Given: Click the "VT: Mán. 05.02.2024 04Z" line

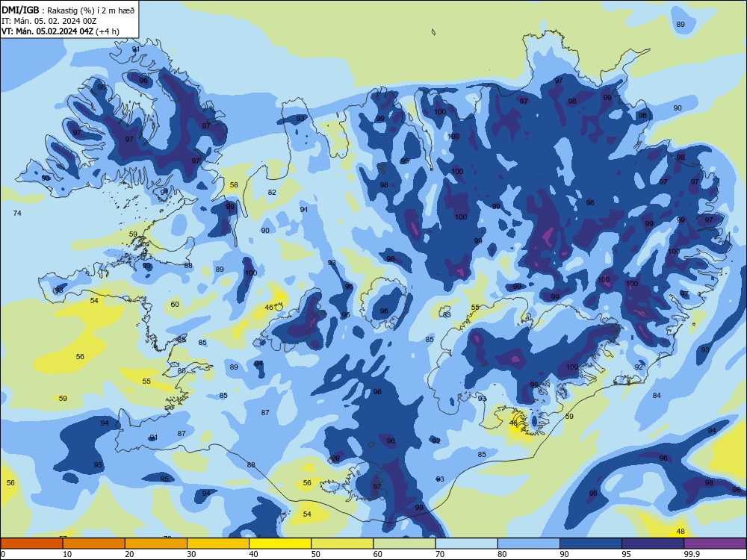Looking at the screenshot, I should [x=48, y=31].
